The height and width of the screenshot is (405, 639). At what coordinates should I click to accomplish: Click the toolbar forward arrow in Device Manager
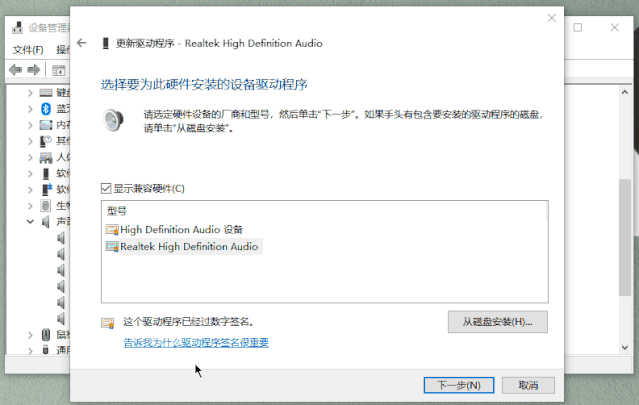point(34,70)
